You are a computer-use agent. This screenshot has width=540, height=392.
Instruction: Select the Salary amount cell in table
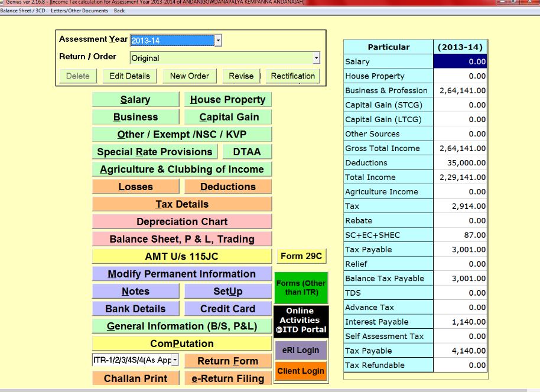(460, 61)
